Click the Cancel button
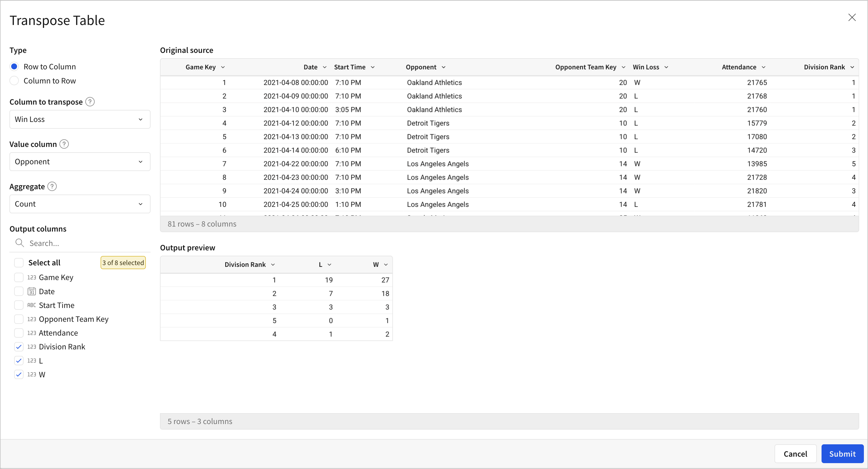Image resolution: width=868 pixels, height=469 pixels. pyautogui.click(x=795, y=454)
